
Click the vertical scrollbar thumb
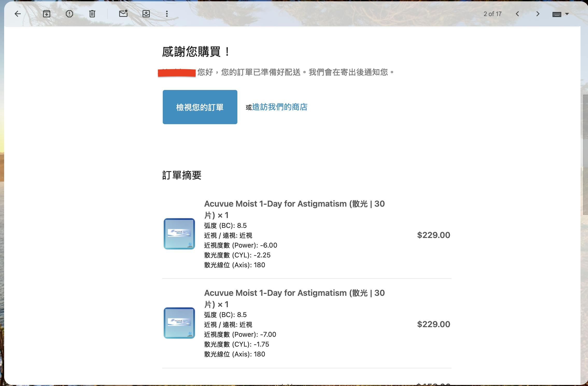(x=585, y=155)
